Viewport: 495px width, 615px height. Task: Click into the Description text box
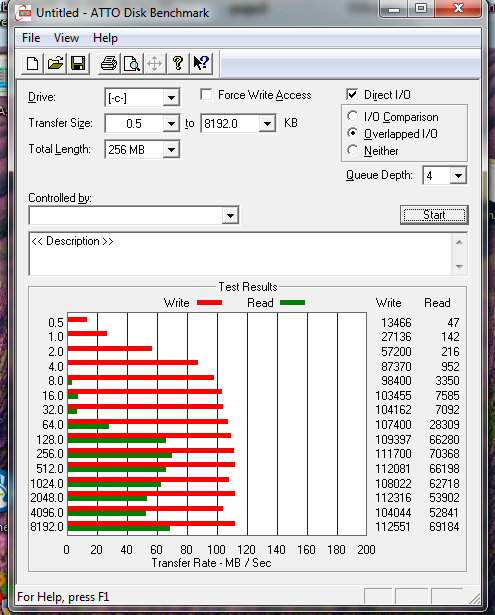click(x=240, y=254)
